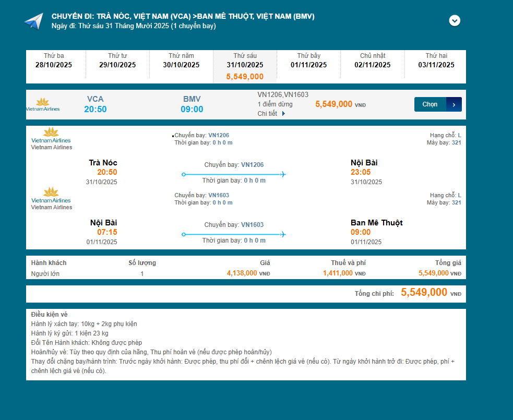This screenshot has width=513, height=420.
Task: Select the Thứ tư 29/10/2025 date tab
Action: tap(117, 61)
